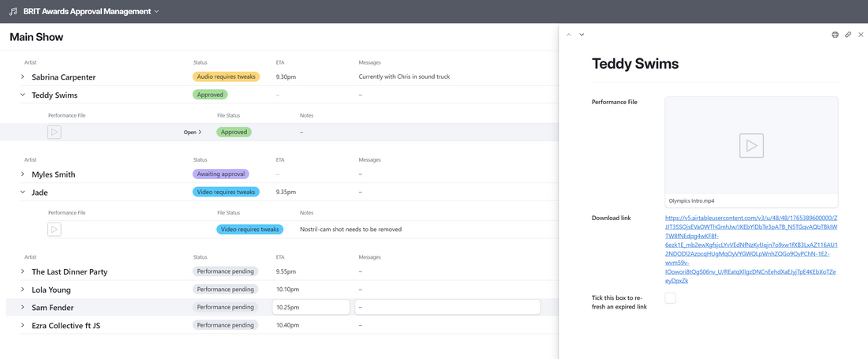Go to previous record with up chevron
Image resolution: width=868 pixels, height=359 pixels.
tap(569, 35)
